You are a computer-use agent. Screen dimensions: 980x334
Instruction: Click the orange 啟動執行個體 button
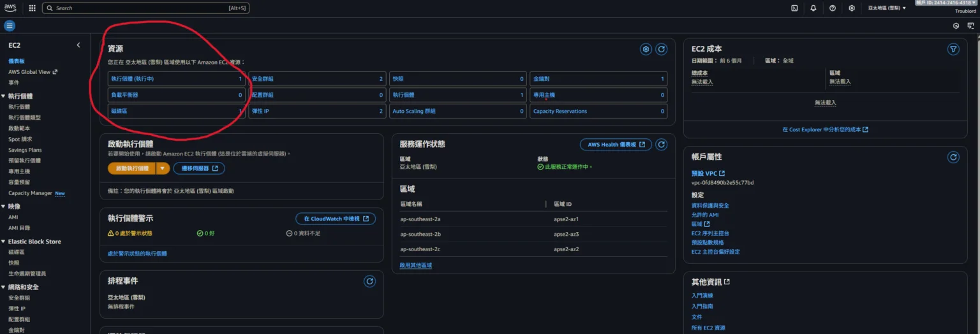132,168
